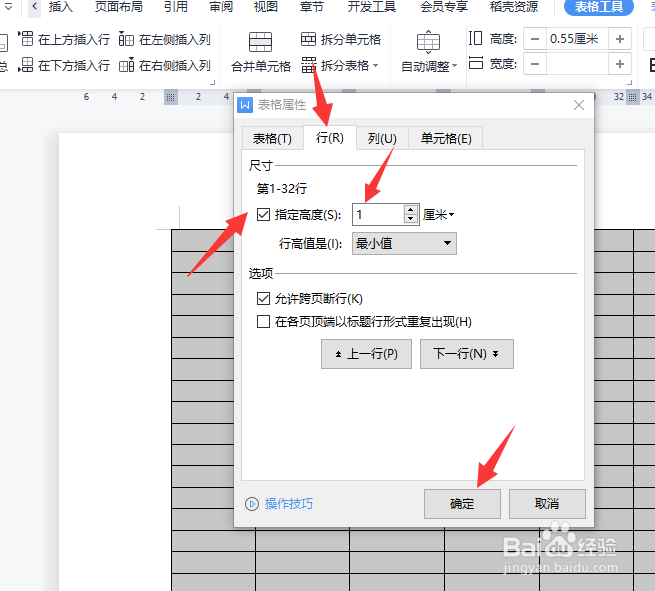Open the 引用 ribbon tab
655x591 pixels.
tap(176, 7)
